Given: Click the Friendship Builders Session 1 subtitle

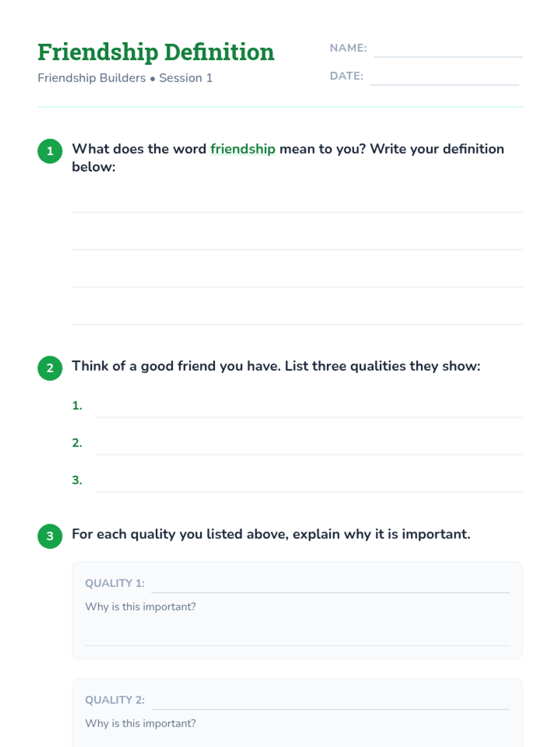Looking at the screenshot, I should [125, 78].
